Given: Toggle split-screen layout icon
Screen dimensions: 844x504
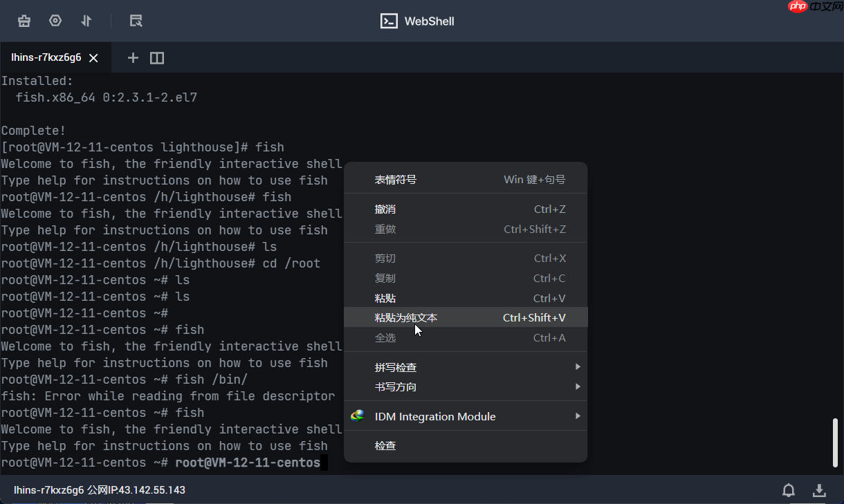Looking at the screenshot, I should (x=157, y=58).
